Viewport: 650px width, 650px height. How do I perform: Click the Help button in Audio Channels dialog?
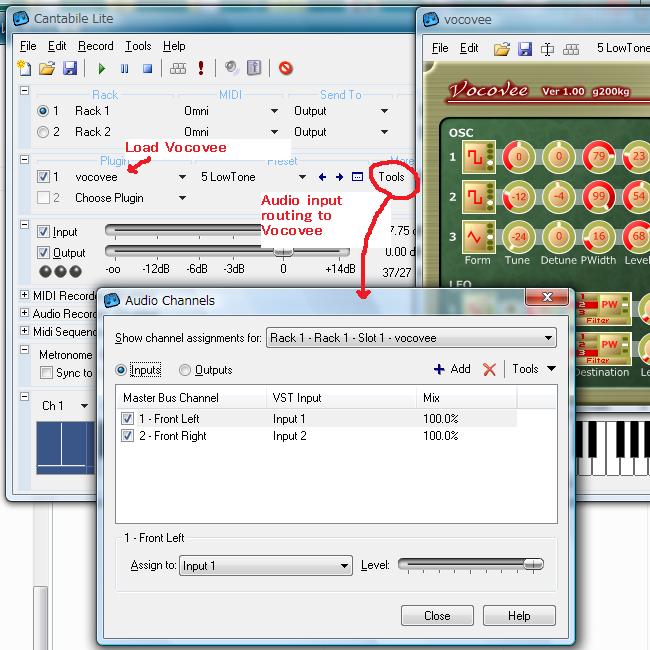[x=519, y=616]
